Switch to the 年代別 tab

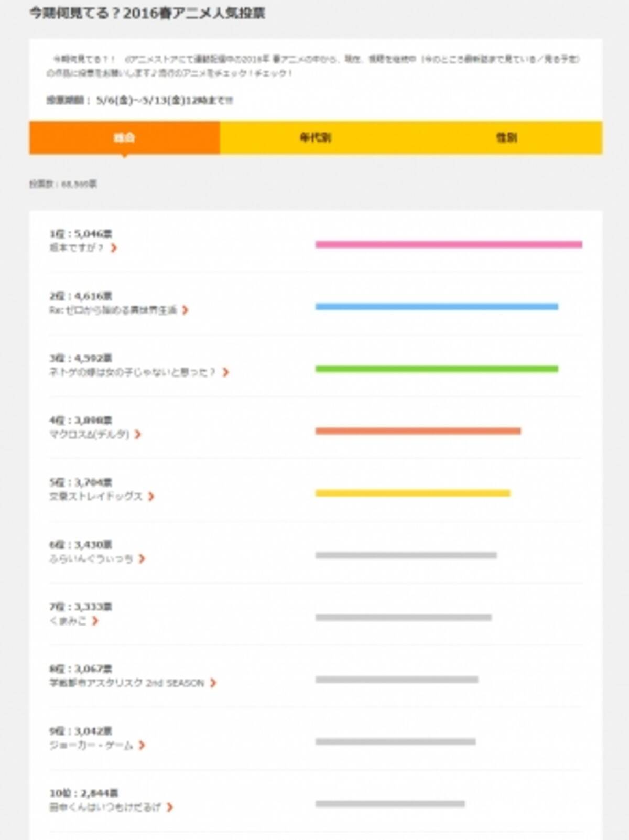315,137
